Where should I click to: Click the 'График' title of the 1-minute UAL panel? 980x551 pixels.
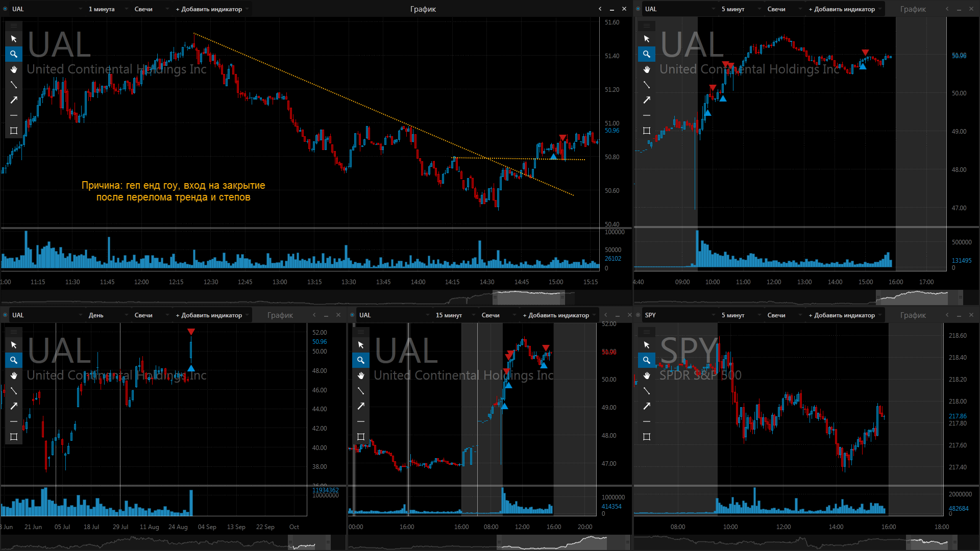point(423,9)
